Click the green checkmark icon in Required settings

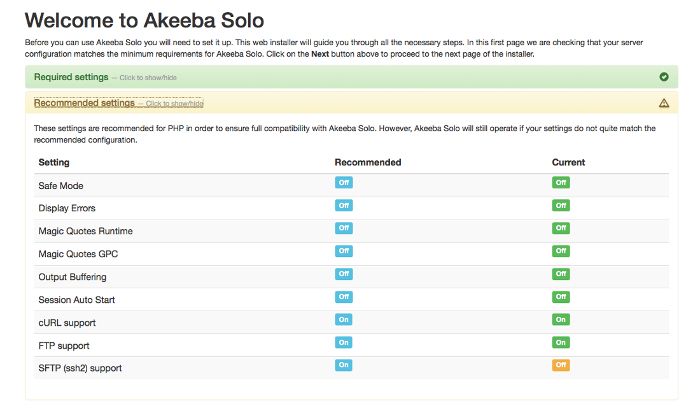664,77
